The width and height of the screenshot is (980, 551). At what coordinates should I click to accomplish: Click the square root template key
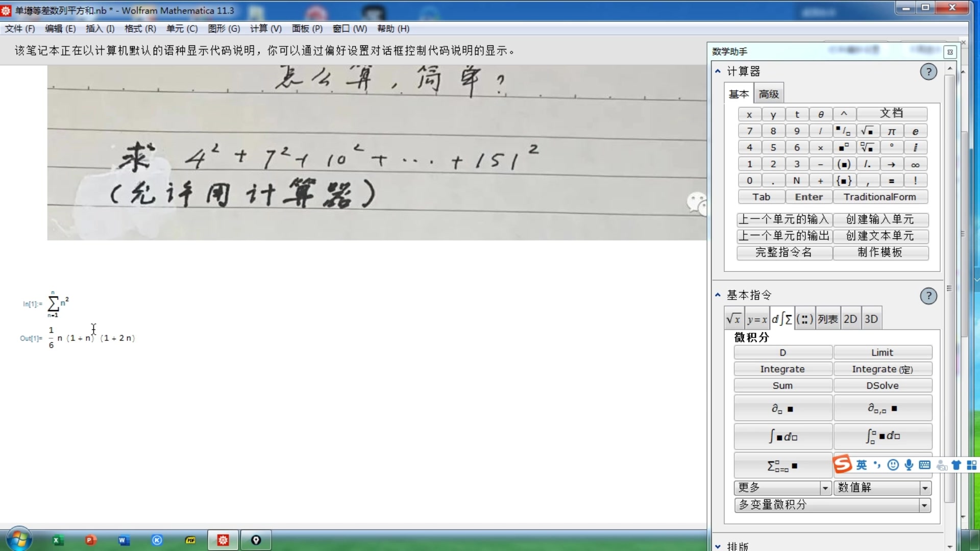867,131
